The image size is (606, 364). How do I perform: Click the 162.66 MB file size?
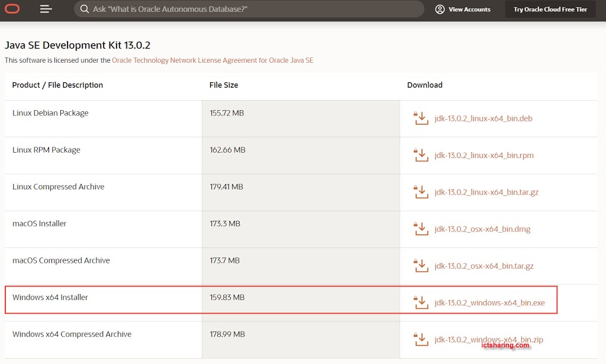(228, 150)
